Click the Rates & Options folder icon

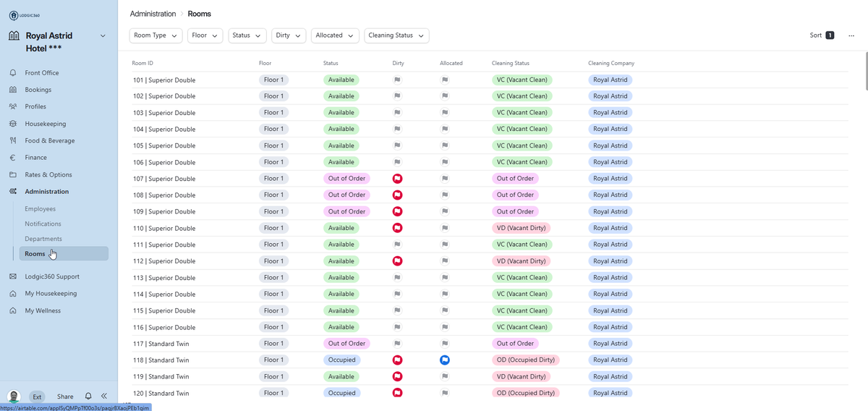pos(13,174)
